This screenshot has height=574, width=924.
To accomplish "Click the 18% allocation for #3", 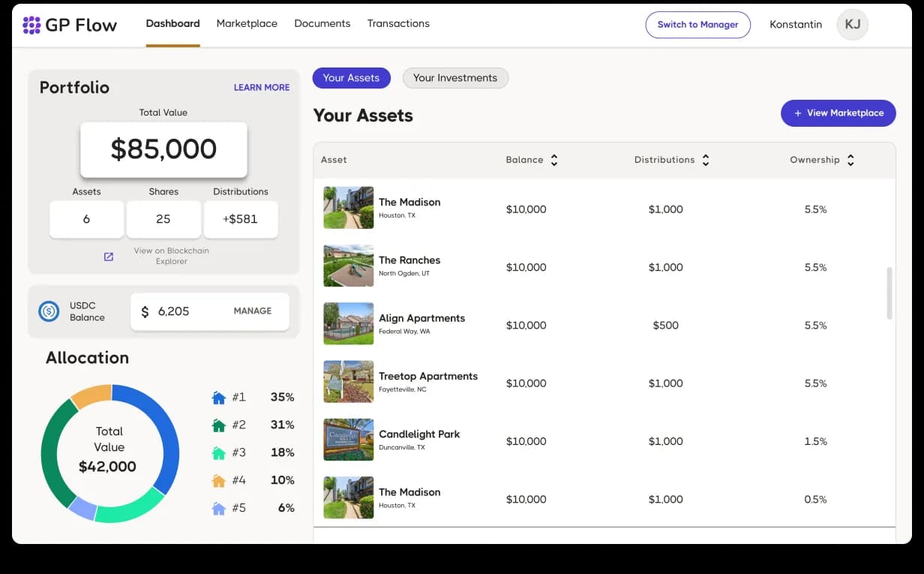I will pyautogui.click(x=282, y=453).
